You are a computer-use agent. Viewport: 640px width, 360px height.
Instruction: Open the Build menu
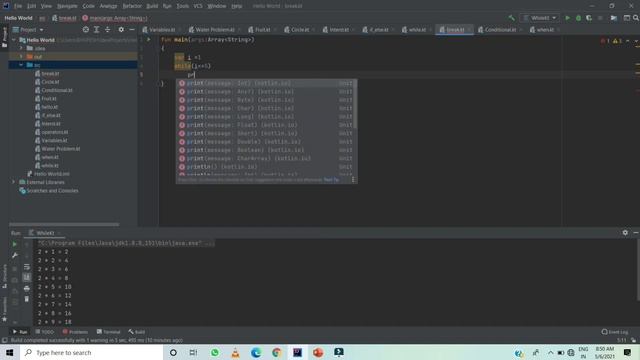152,6
